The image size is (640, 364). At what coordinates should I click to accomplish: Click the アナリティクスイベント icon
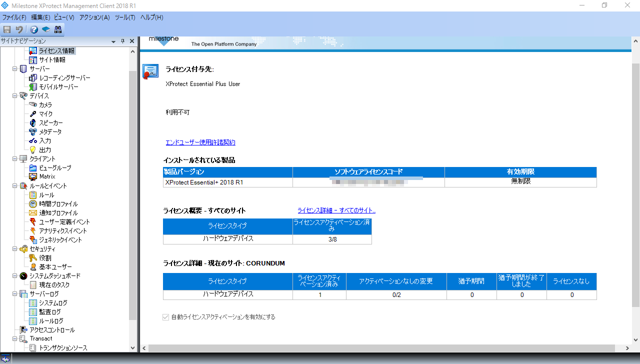(x=33, y=231)
